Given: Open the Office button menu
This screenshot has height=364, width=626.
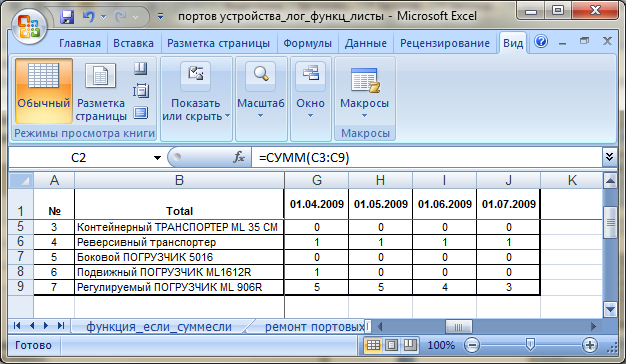Looking at the screenshot, I should (29, 26).
